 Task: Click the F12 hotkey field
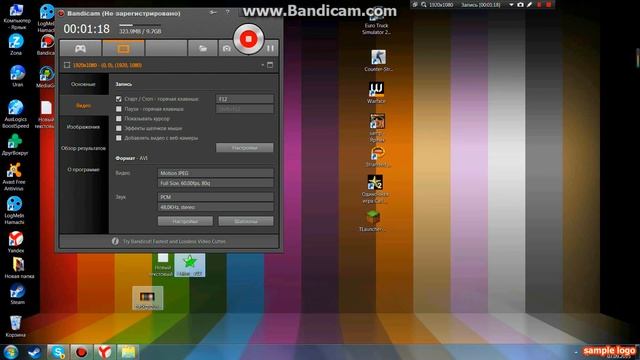244,99
